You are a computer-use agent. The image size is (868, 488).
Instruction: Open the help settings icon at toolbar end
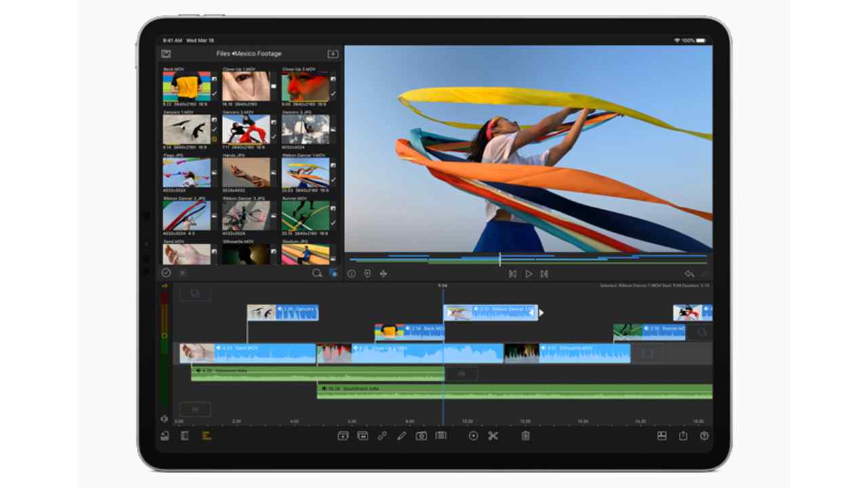tap(705, 436)
